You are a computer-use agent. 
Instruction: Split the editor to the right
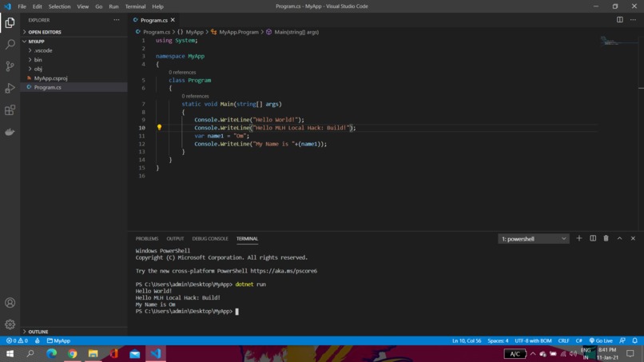click(620, 20)
